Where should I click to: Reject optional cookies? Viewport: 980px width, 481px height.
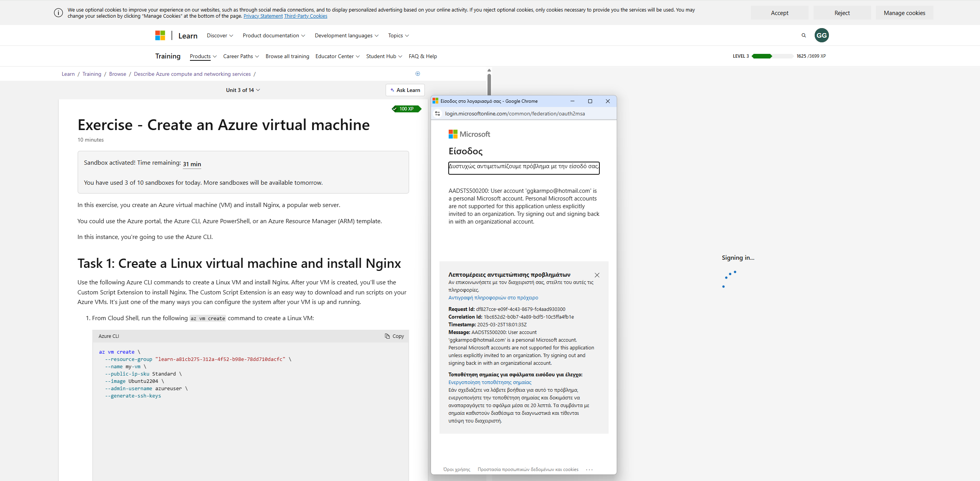pos(842,13)
